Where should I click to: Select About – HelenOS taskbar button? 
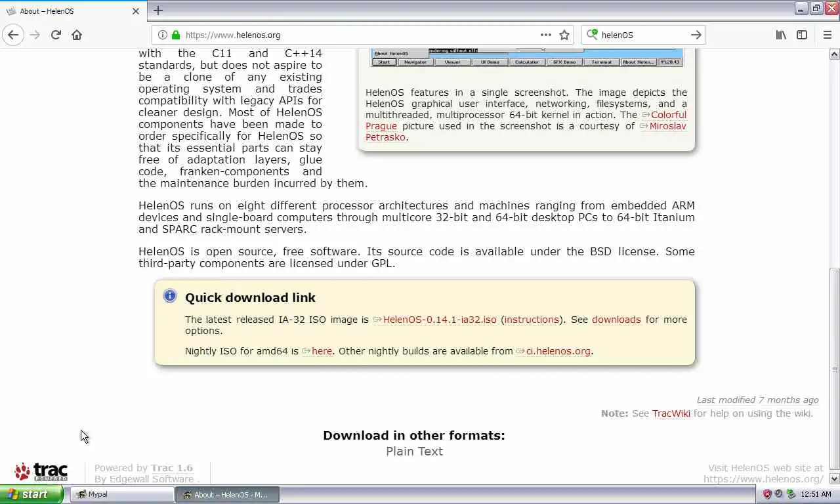coord(227,494)
